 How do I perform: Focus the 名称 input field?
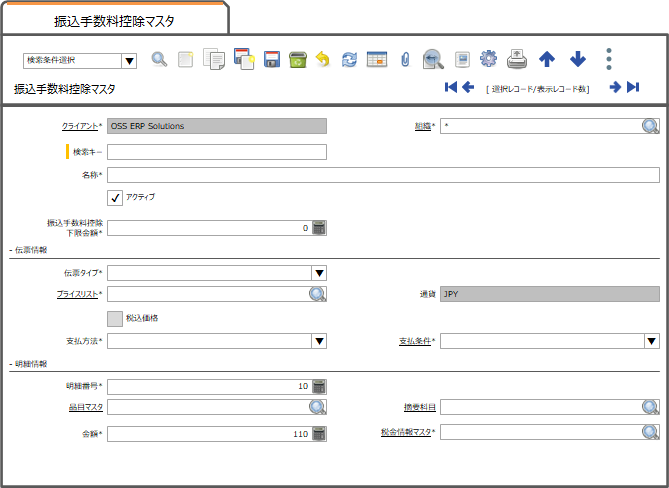pos(383,175)
